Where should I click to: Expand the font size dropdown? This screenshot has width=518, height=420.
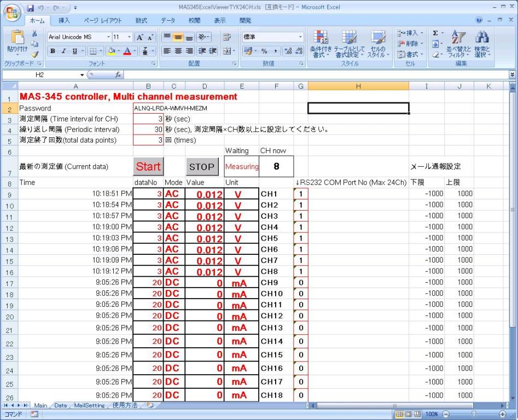(129, 37)
